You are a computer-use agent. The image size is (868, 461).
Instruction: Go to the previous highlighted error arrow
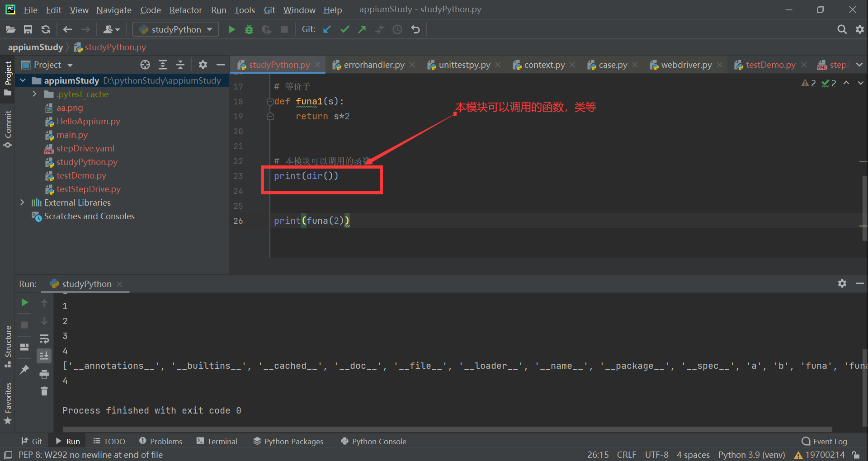(846, 83)
